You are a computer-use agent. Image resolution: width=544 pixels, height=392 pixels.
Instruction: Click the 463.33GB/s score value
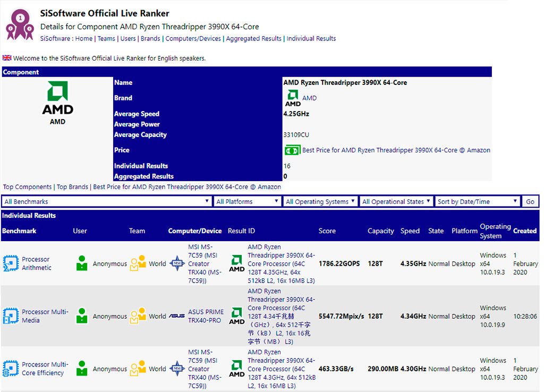pos(336,369)
